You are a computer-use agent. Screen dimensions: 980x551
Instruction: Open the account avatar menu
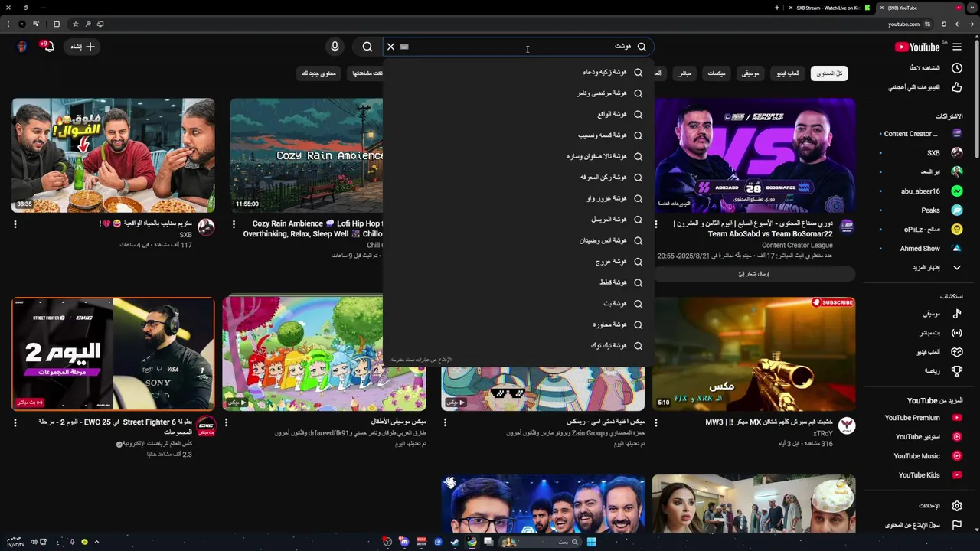[x=22, y=47]
